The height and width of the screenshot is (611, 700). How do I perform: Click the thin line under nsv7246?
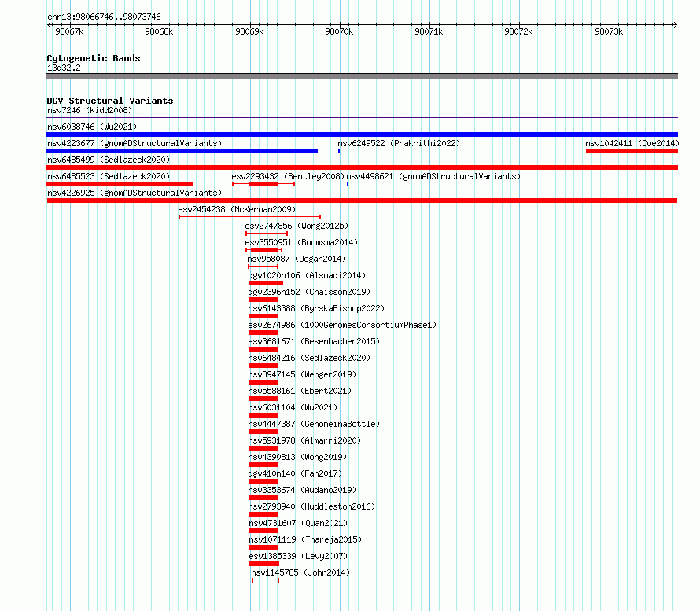tap(362, 118)
